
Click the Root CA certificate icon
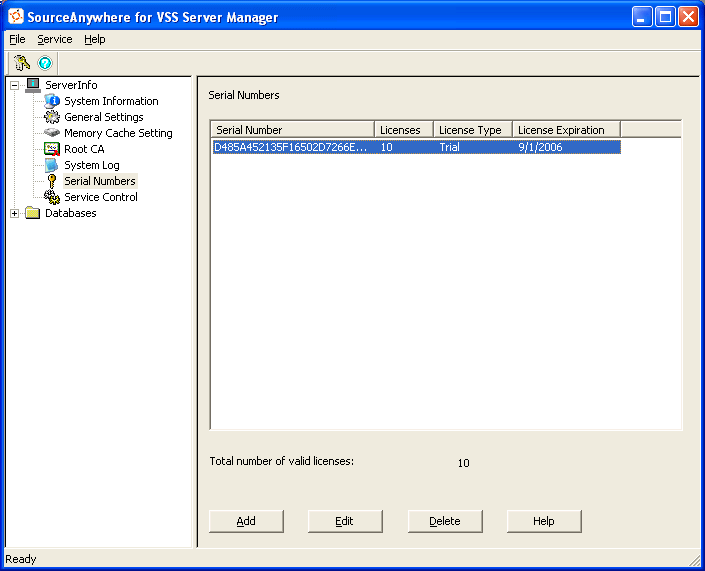(52, 149)
